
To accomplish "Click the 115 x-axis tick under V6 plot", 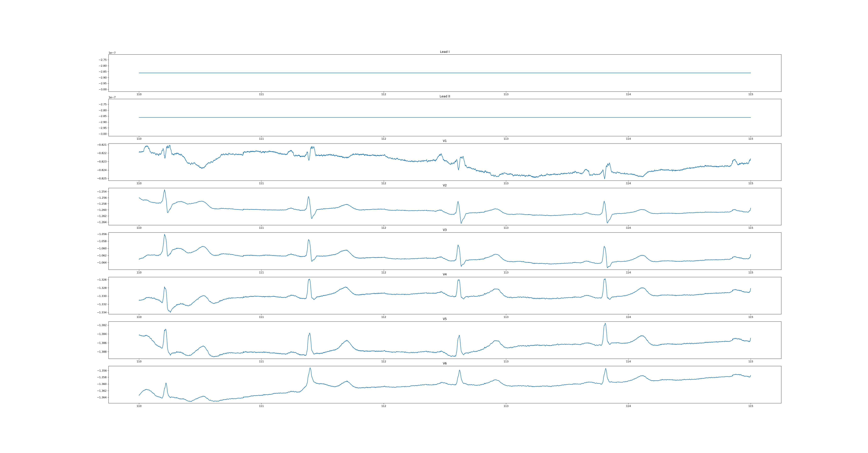I will [x=750, y=406].
